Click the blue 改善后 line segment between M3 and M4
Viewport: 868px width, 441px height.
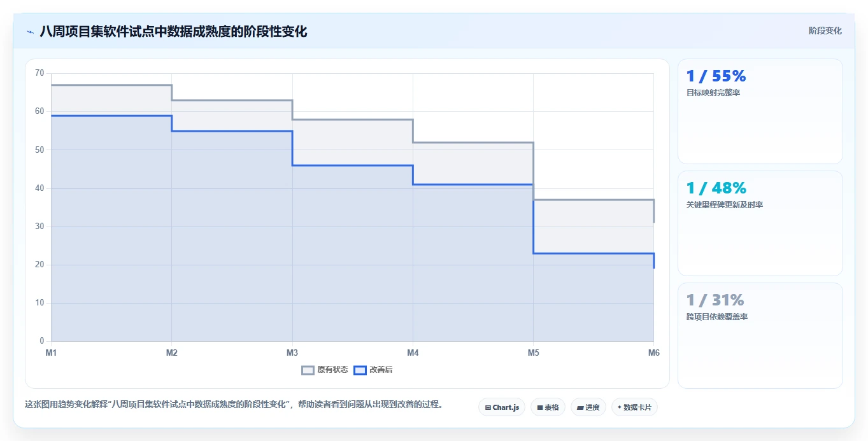[x=352, y=165]
